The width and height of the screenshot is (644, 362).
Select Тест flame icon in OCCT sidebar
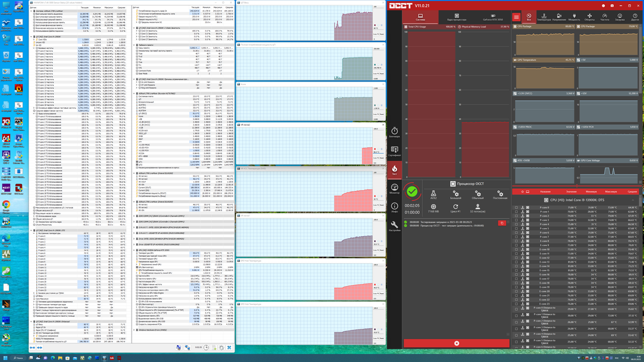tap(394, 170)
